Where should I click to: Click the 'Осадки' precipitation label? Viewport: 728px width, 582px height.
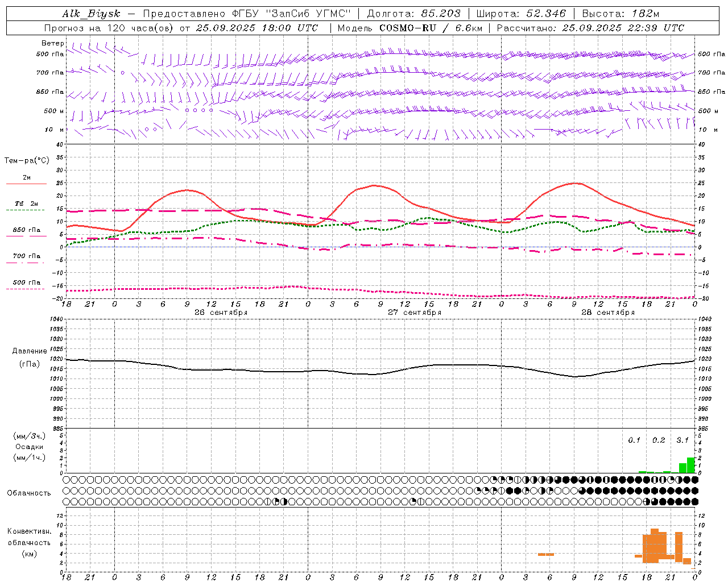click(30, 447)
